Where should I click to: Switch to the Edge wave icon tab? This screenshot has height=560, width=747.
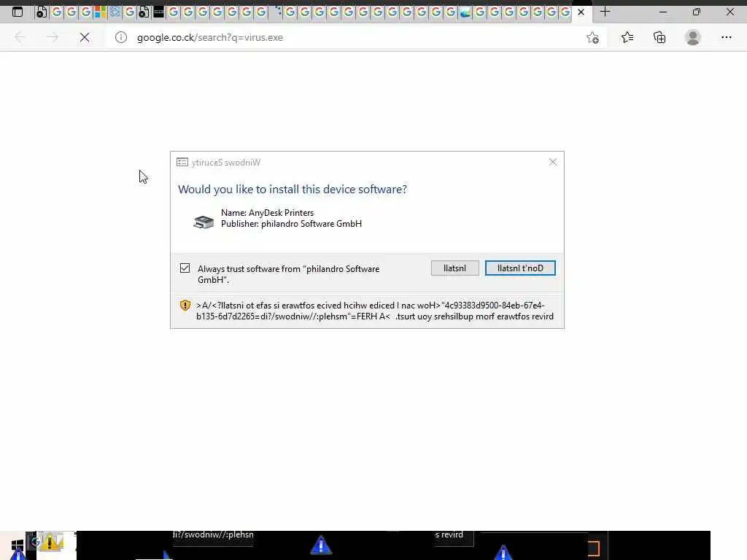pyautogui.click(x=465, y=12)
